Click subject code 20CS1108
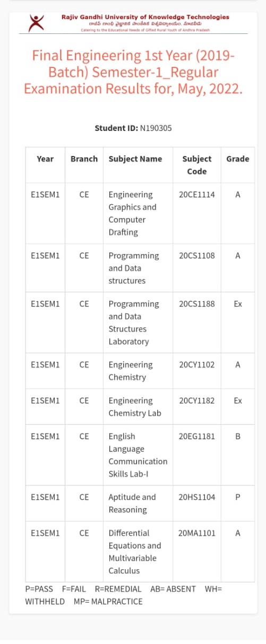 [x=197, y=256]
